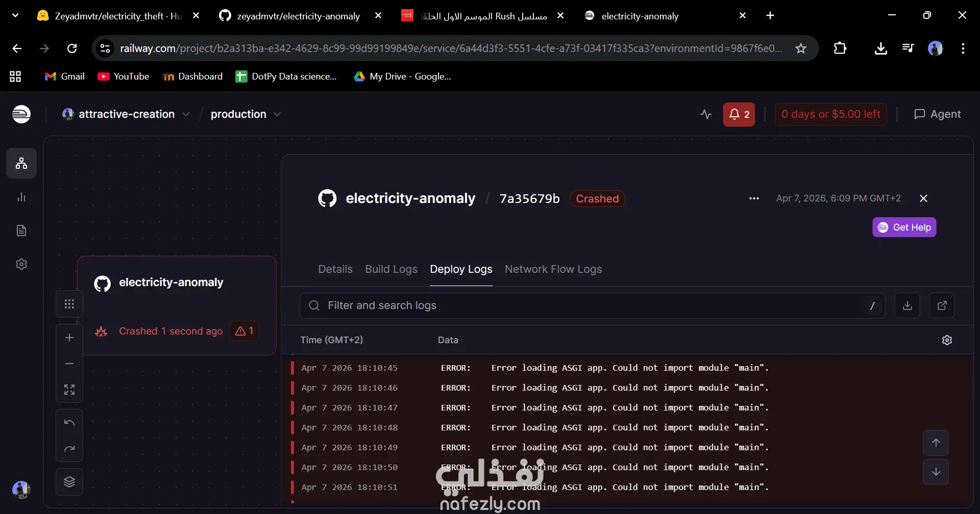Open Chrome profile avatar

point(936,48)
